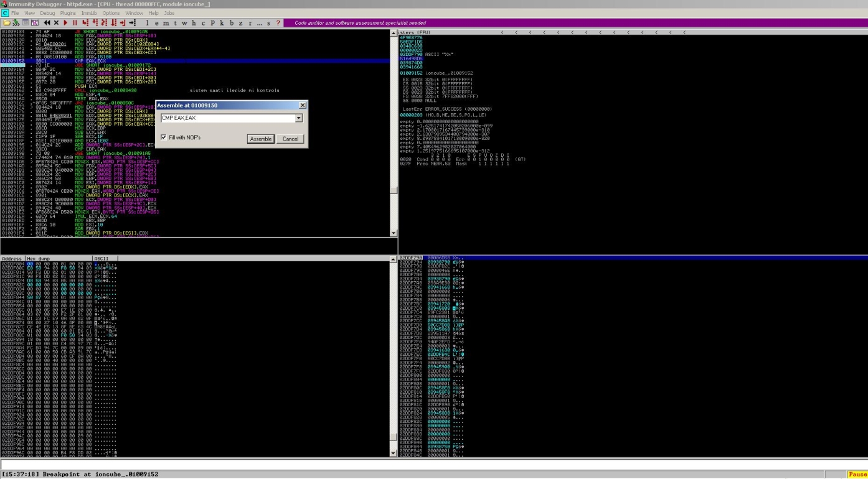The height and width of the screenshot is (479, 868).
Task: Show CPU window via 'c' toolbar button
Action: click(203, 22)
